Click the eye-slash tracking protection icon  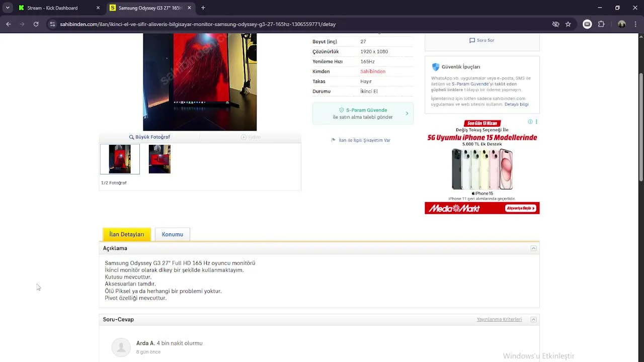point(555,24)
